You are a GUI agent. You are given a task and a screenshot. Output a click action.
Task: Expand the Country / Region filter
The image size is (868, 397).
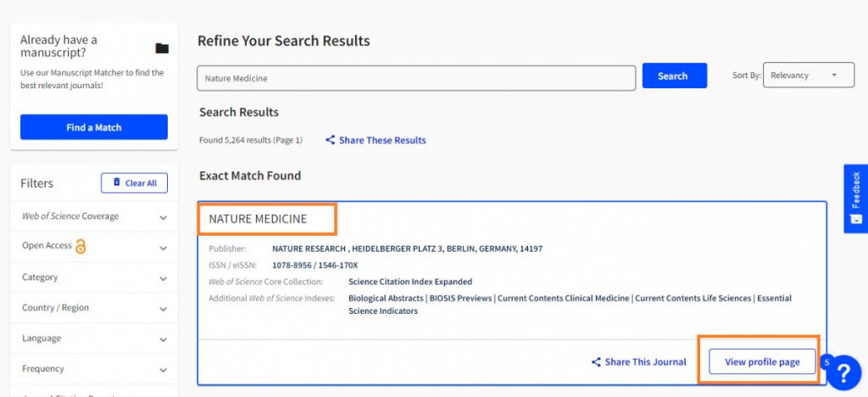163,309
